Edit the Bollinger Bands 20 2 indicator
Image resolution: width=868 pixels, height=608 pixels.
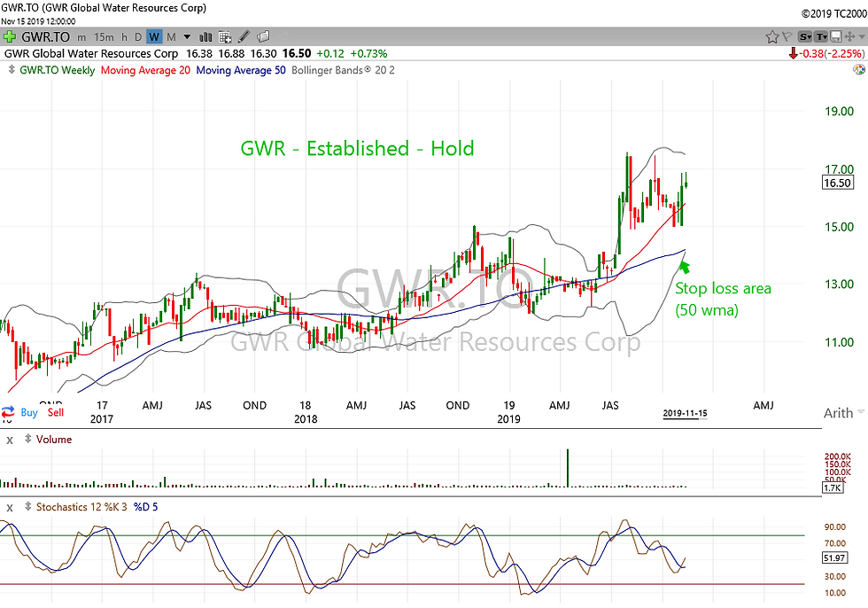343,70
